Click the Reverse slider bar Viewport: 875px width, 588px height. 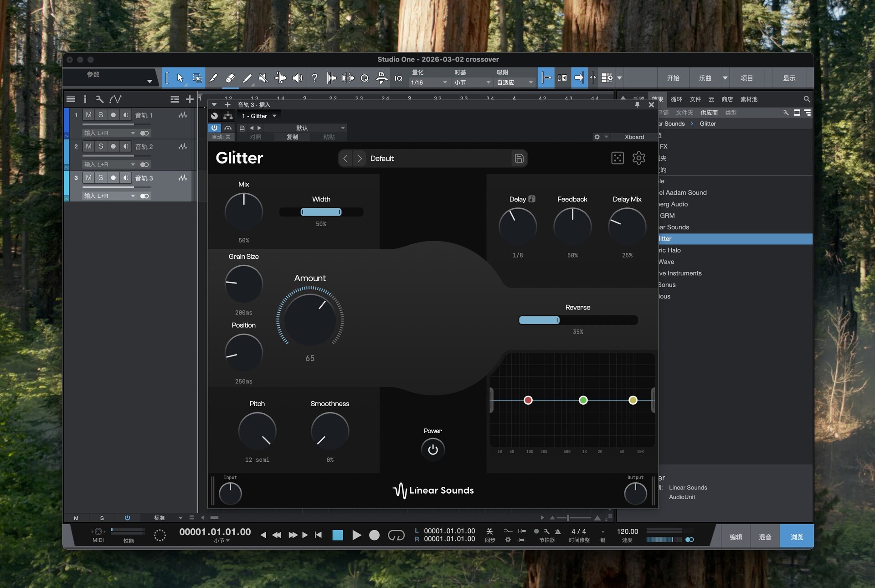pos(577,320)
